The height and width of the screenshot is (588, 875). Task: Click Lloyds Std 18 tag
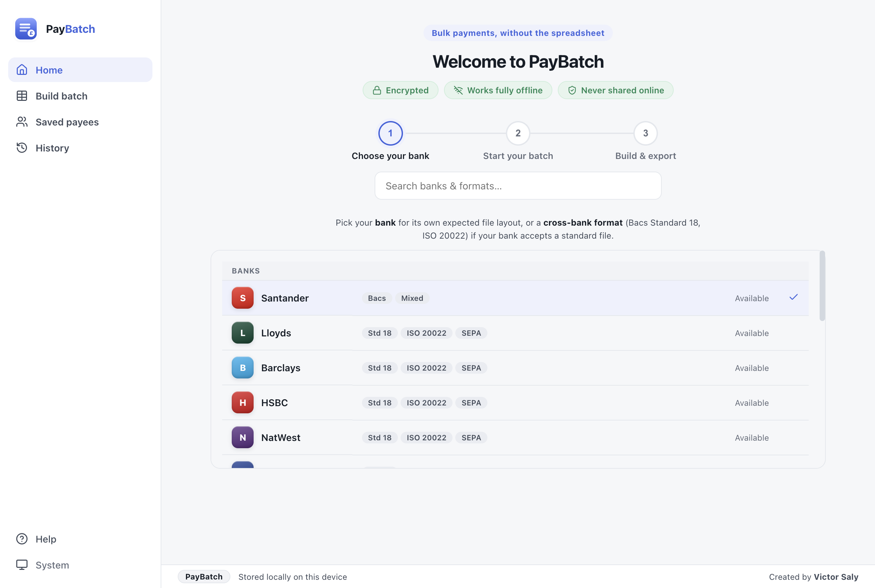point(379,333)
